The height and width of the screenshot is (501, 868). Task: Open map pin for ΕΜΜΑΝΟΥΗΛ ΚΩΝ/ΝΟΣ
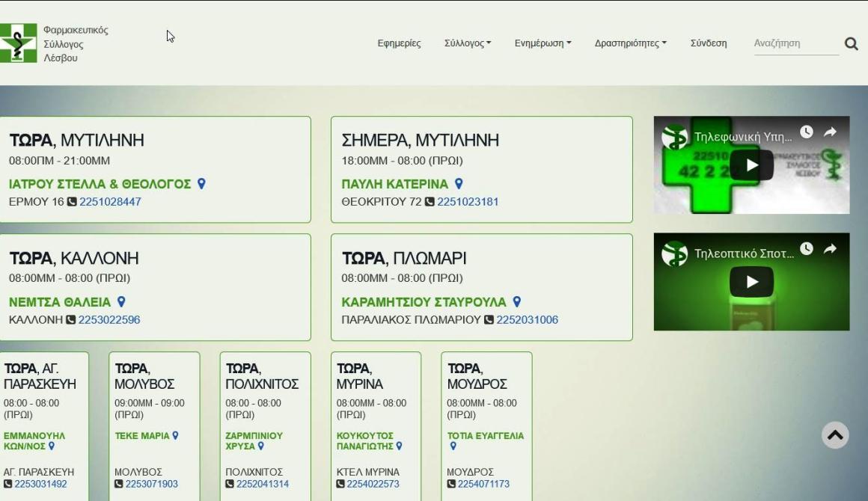click(52, 446)
